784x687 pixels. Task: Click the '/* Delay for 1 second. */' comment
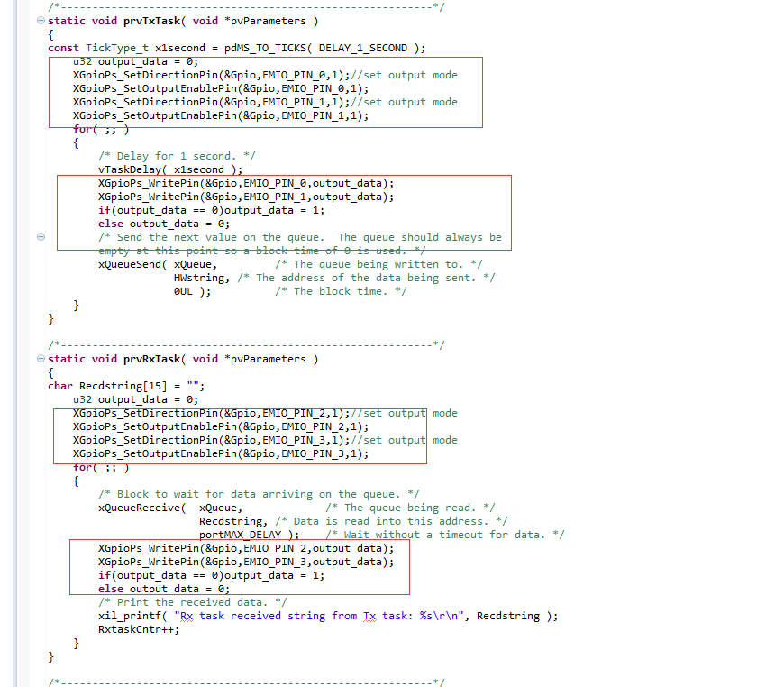coord(177,156)
